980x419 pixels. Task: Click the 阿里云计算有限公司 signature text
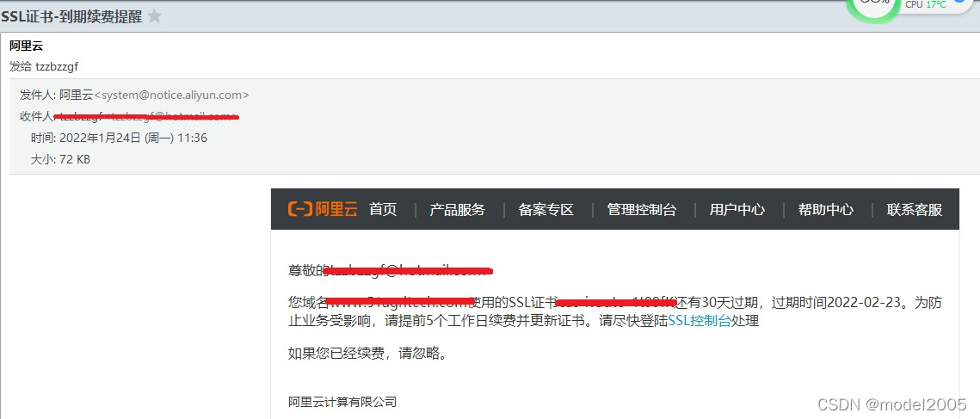point(342,402)
